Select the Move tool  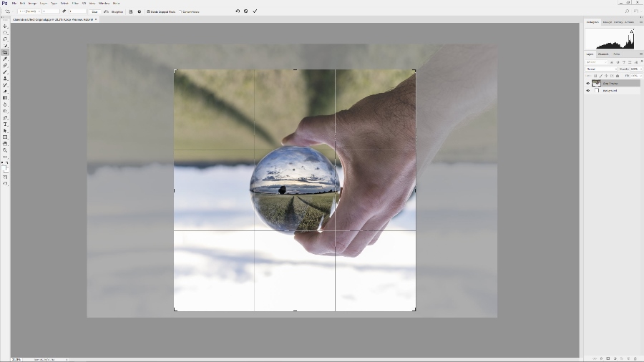pos(5,26)
